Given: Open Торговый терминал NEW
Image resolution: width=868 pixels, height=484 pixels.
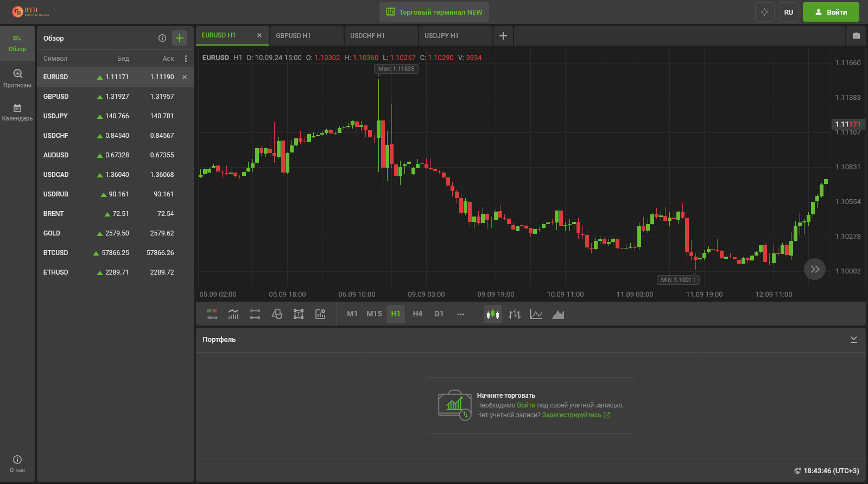Looking at the screenshot, I should click(434, 12).
